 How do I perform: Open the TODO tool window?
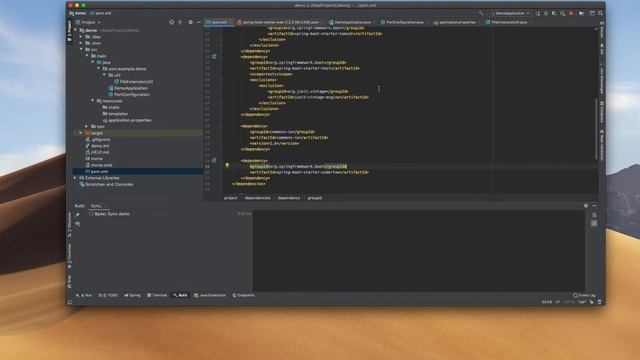click(x=108, y=295)
